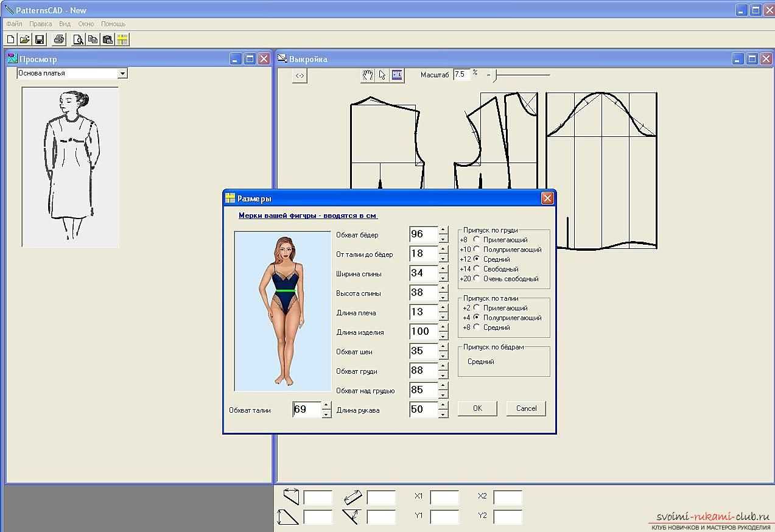
Task: Select the hand pan tool
Action: [368, 75]
